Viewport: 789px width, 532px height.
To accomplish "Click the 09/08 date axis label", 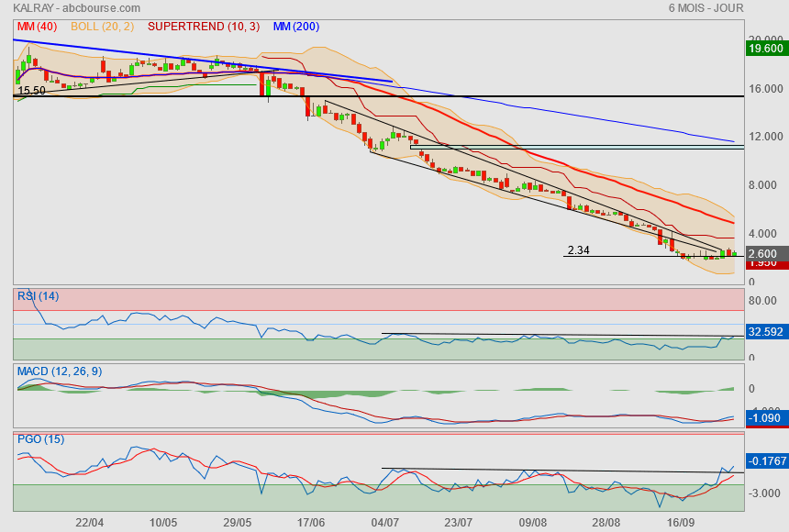I will 532,522.
